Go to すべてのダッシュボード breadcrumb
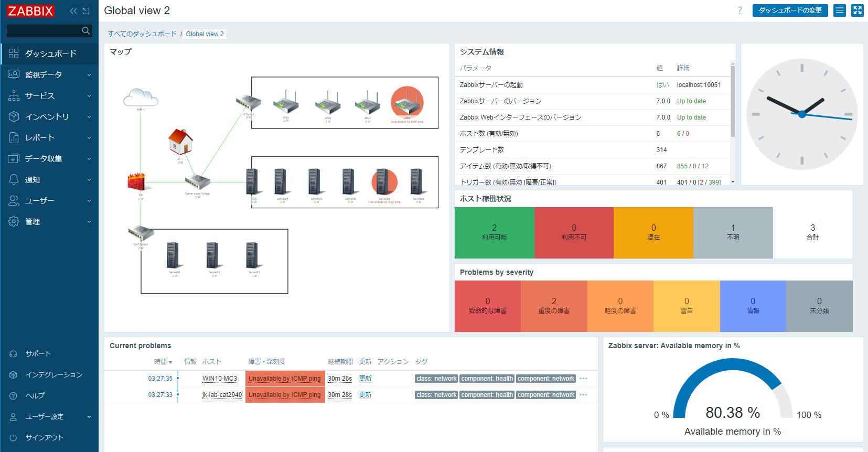The height and width of the screenshot is (452, 868). (143, 34)
